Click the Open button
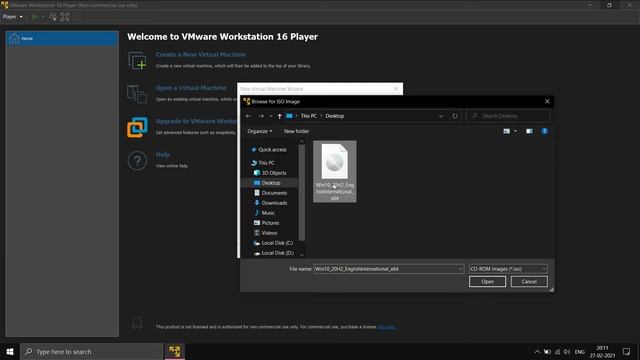 (x=487, y=282)
